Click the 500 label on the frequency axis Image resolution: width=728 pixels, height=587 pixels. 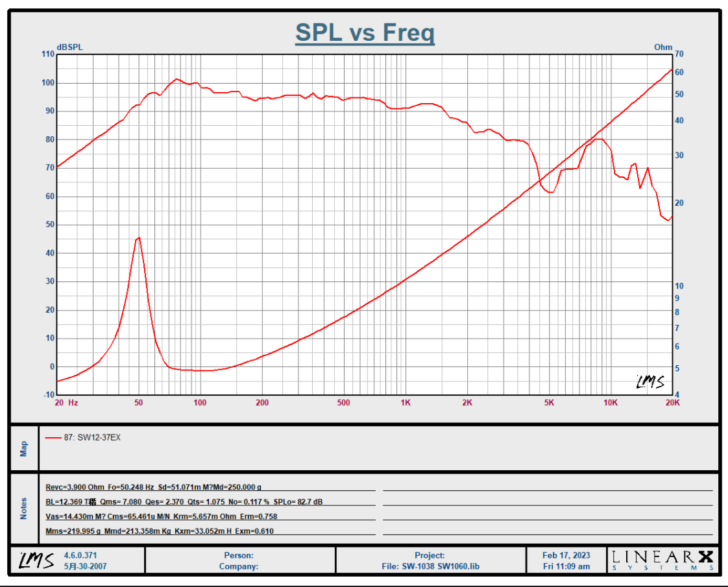tap(344, 403)
